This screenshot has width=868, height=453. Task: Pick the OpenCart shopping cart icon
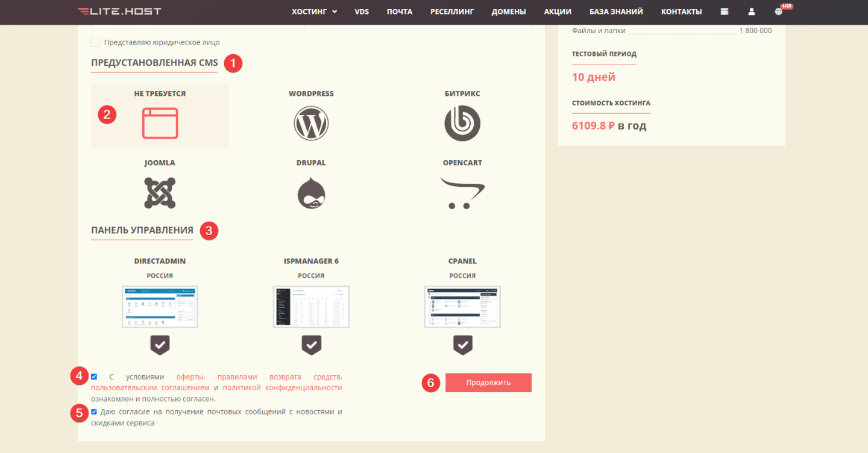[x=462, y=193]
